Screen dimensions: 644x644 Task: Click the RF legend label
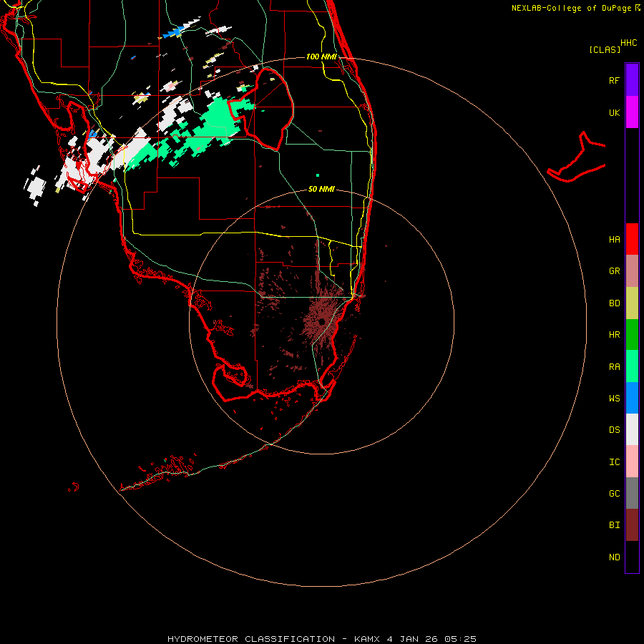coord(614,80)
